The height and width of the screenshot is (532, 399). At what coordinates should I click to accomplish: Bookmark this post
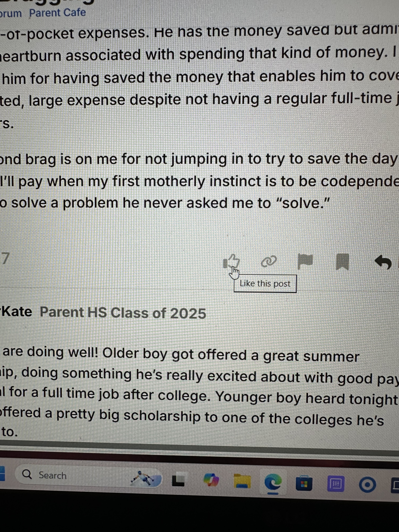343,262
